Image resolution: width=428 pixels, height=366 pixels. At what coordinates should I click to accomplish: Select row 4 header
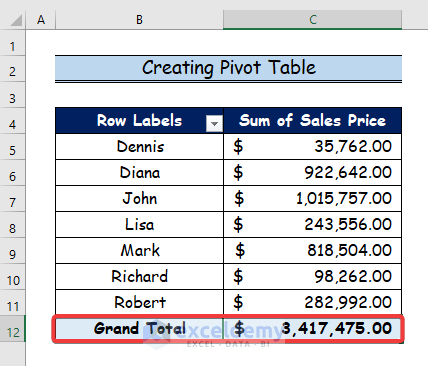[x=12, y=121]
